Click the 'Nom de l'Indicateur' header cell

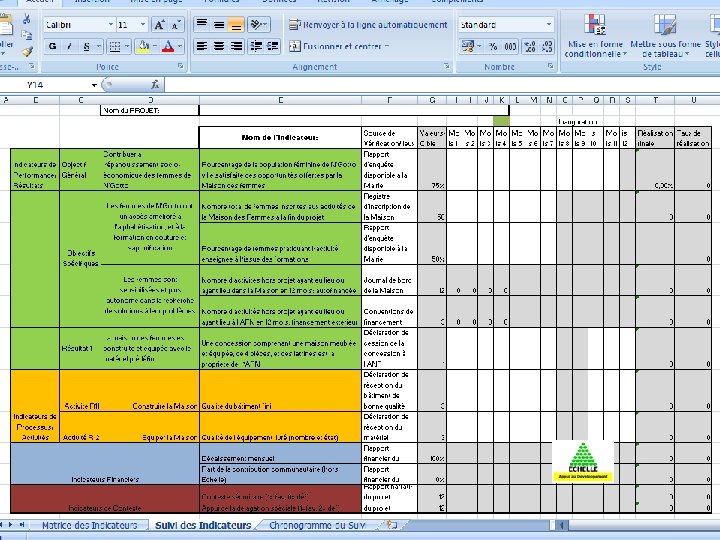click(281, 137)
